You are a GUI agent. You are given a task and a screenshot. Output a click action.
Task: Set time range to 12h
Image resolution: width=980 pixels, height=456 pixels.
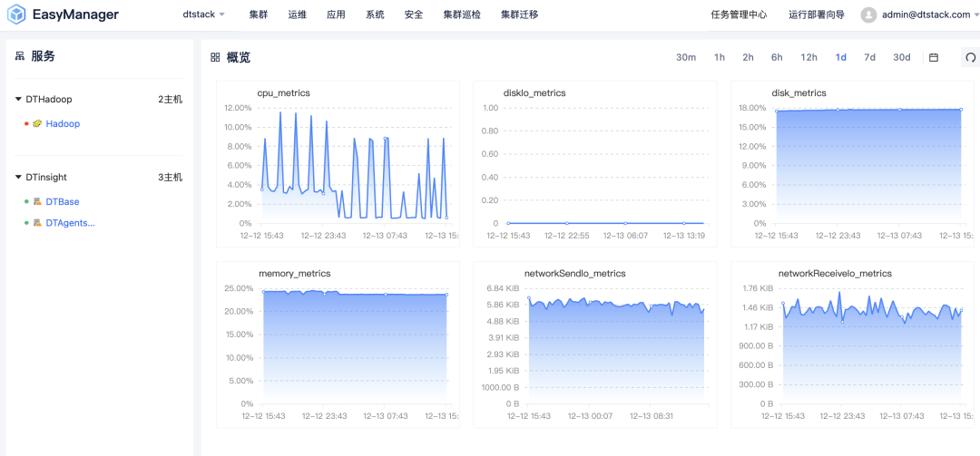click(x=808, y=57)
